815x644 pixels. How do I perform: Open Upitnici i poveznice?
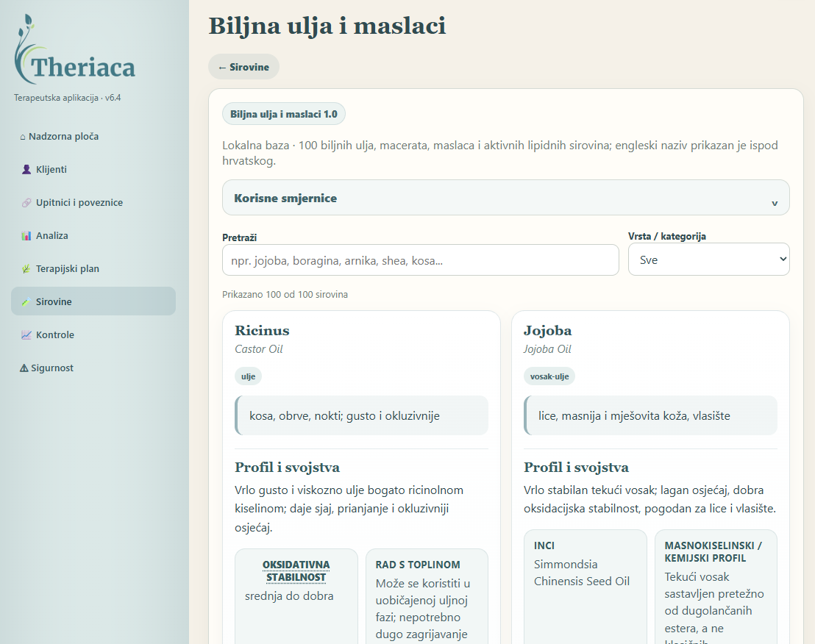pos(93,203)
